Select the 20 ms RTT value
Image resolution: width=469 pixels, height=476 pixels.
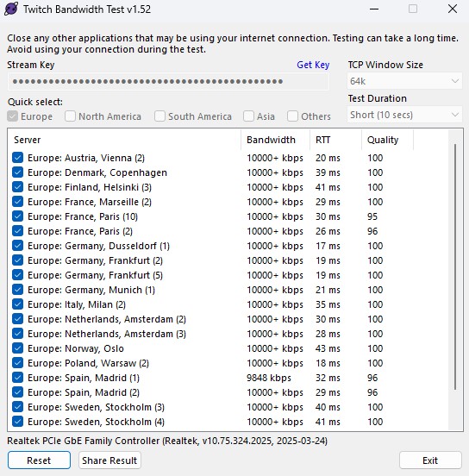328,158
